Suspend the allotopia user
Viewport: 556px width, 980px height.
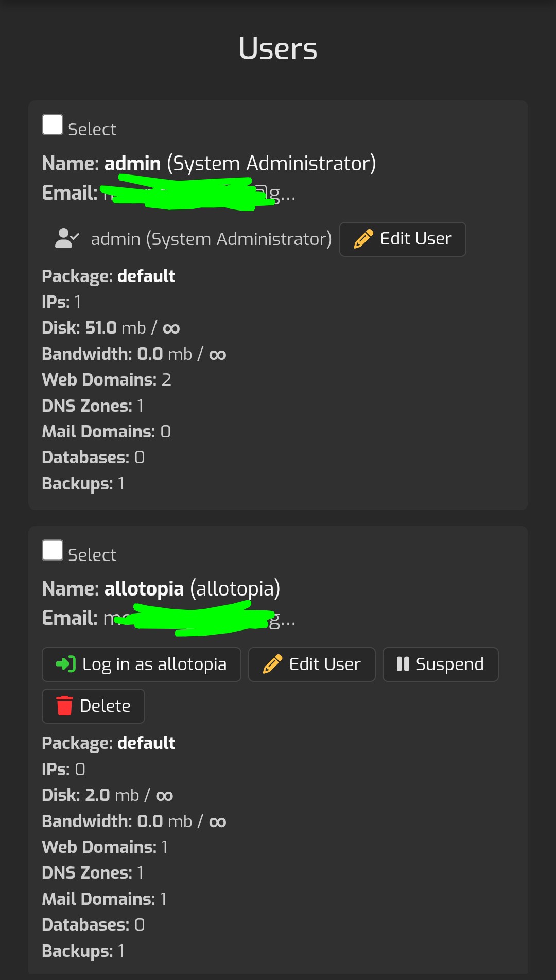[x=441, y=664]
